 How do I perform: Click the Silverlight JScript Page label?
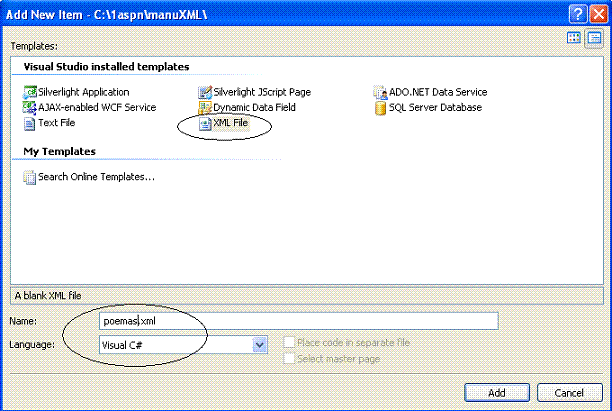pos(262,92)
